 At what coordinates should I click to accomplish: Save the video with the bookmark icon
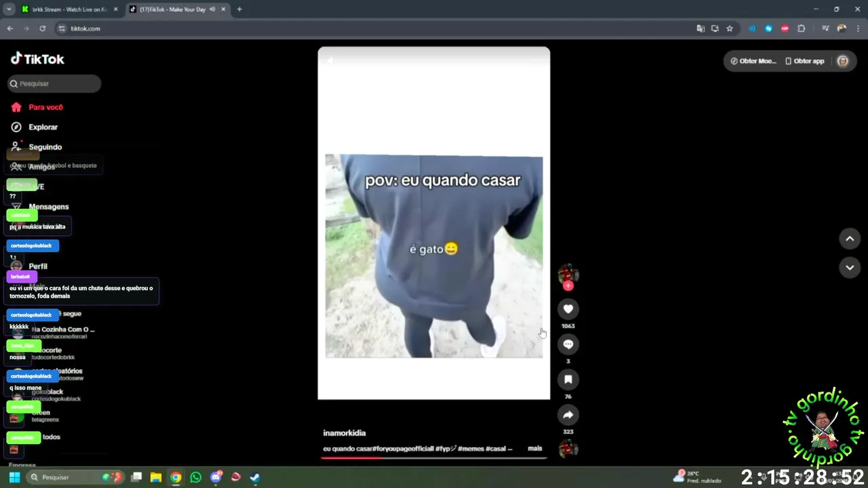(x=568, y=380)
